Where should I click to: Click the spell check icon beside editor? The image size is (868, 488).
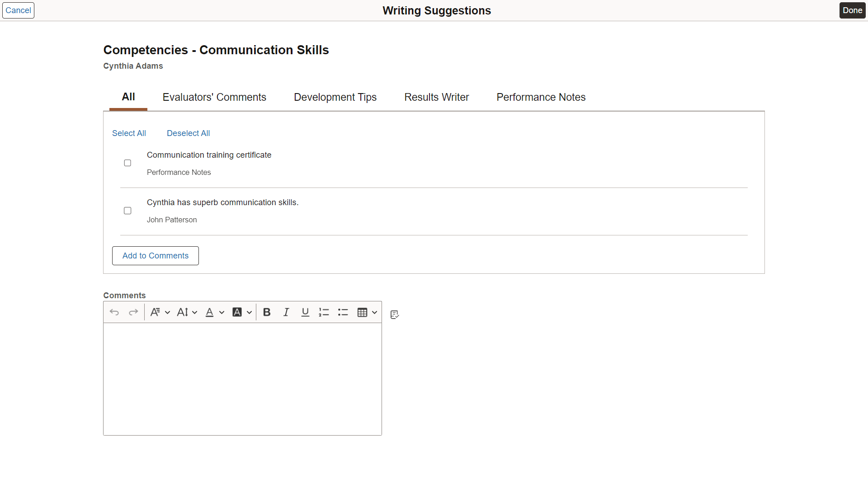tap(395, 314)
